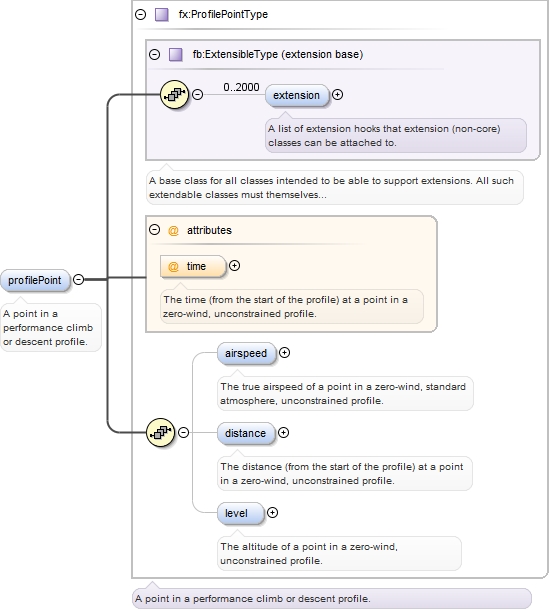Collapse the fx:ProfilePointType container

(141, 15)
